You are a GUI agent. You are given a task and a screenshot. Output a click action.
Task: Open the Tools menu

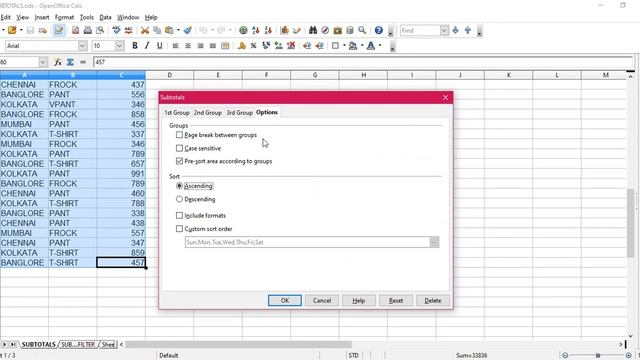[x=87, y=17]
